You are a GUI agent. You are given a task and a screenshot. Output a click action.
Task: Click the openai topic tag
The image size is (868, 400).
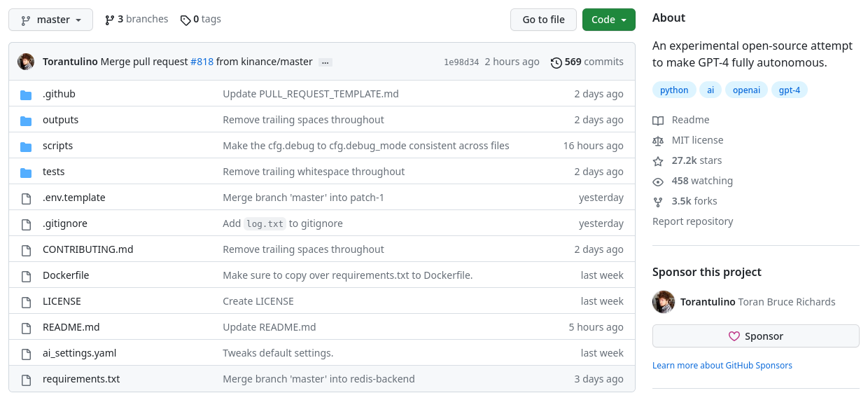[746, 90]
